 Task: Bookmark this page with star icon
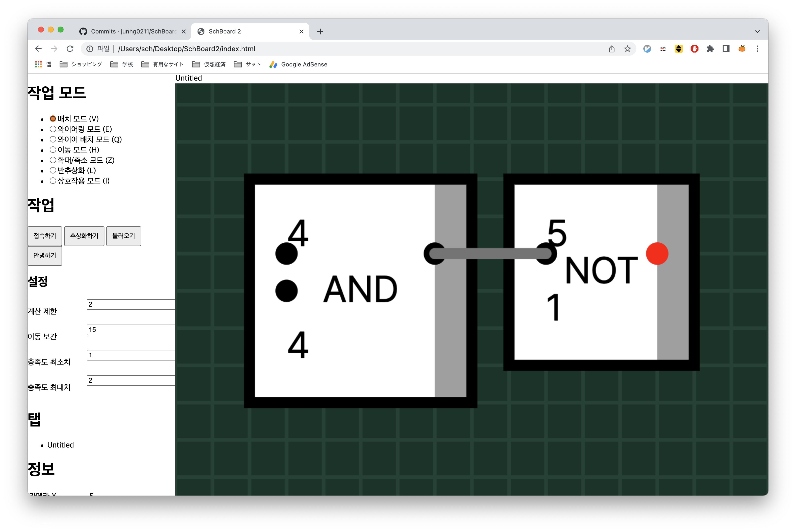point(627,49)
